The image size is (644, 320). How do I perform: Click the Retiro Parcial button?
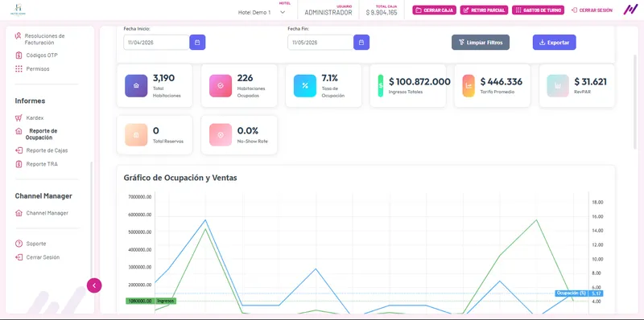click(485, 10)
